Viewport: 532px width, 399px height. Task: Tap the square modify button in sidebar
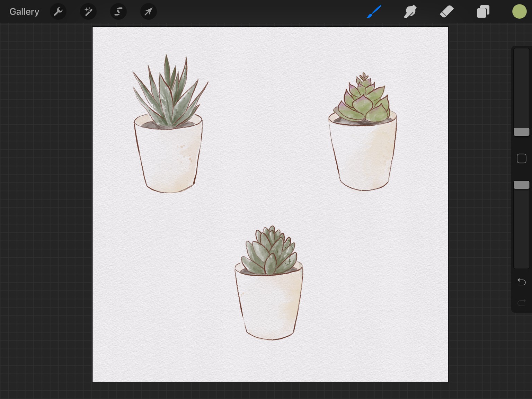click(522, 159)
